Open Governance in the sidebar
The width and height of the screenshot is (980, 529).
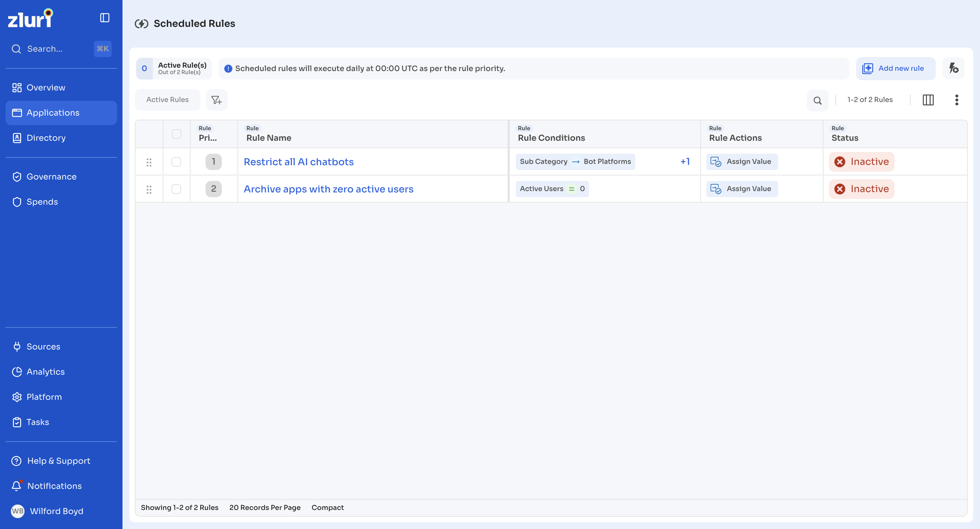point(61,177)
